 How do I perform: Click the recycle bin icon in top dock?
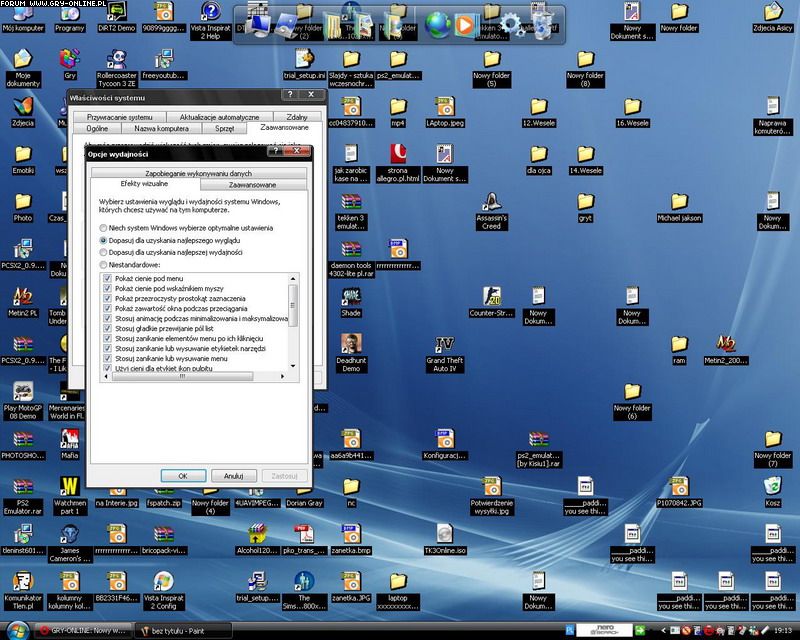click(x=542, y=23)
